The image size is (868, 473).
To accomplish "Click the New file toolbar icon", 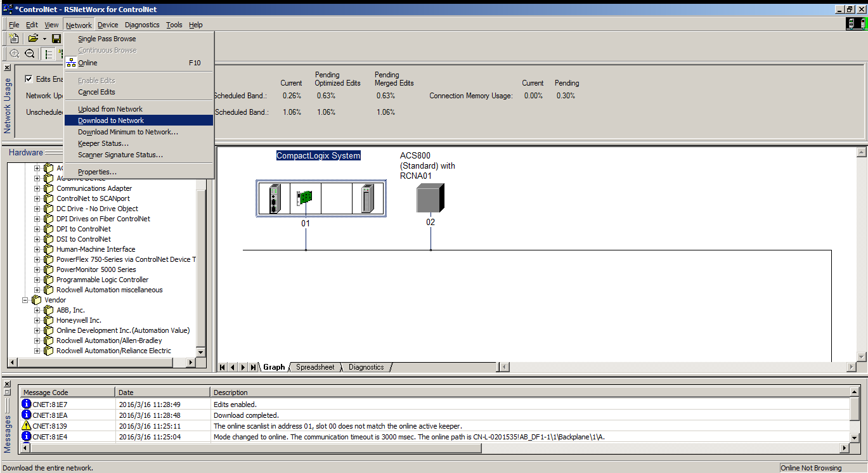I will 14,39.
